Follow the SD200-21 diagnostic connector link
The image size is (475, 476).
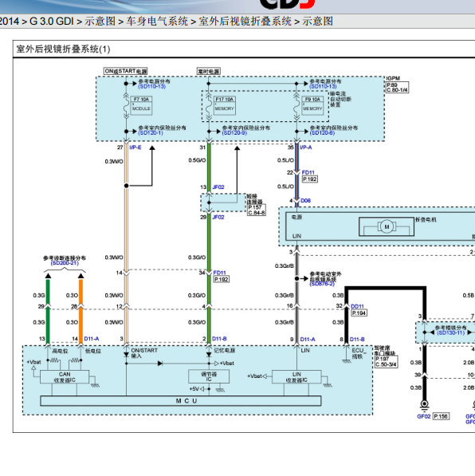[65, 263]
